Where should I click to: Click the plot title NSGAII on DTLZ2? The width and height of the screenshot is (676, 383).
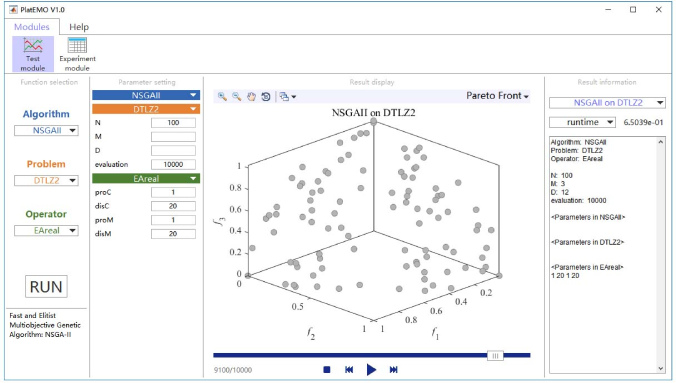[373, 113]
